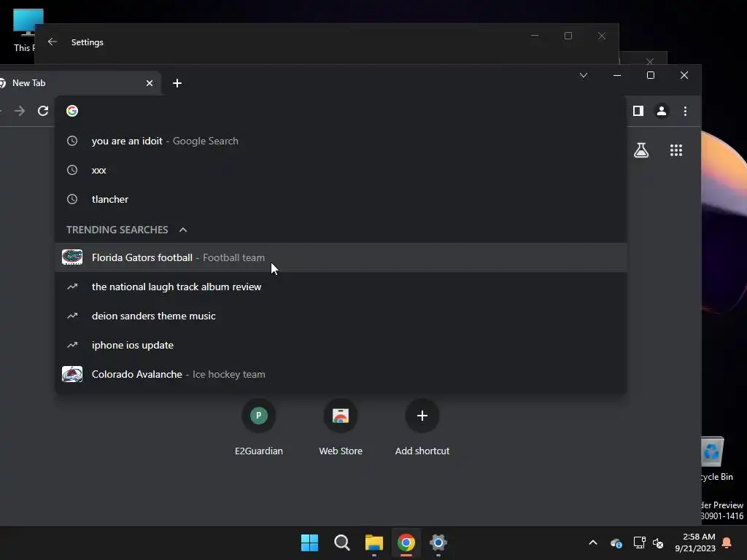Click the Colorado Avalanche team logo icon
The height and width of the screenshot is (560, 747).
click(x=72, y=374)
